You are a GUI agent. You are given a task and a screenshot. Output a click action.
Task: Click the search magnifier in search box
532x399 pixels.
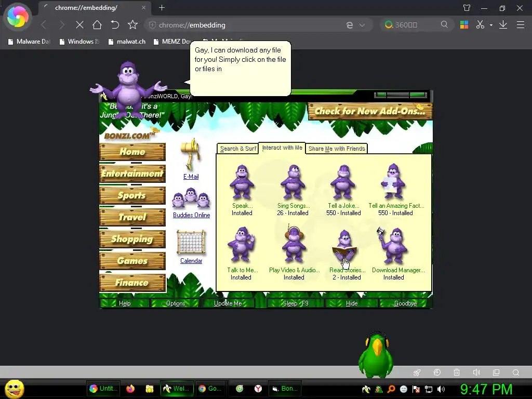click(444, 24)
